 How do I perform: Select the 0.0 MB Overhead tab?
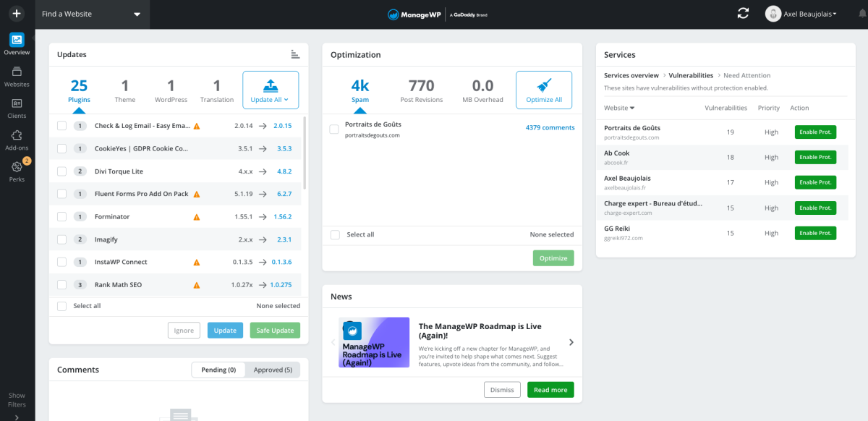(482, 92)
